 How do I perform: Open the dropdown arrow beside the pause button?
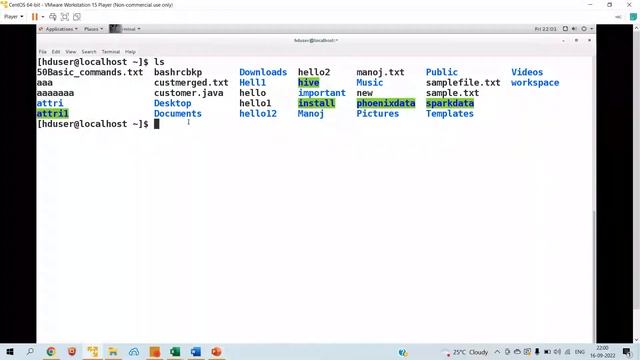pyautogui.click(x=43, y=17)
